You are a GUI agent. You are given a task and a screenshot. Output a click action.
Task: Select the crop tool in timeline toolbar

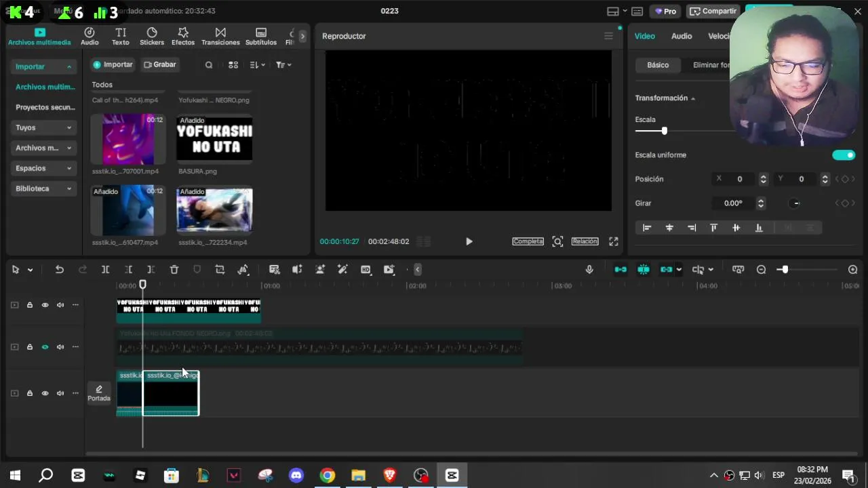tap(220, 270)
